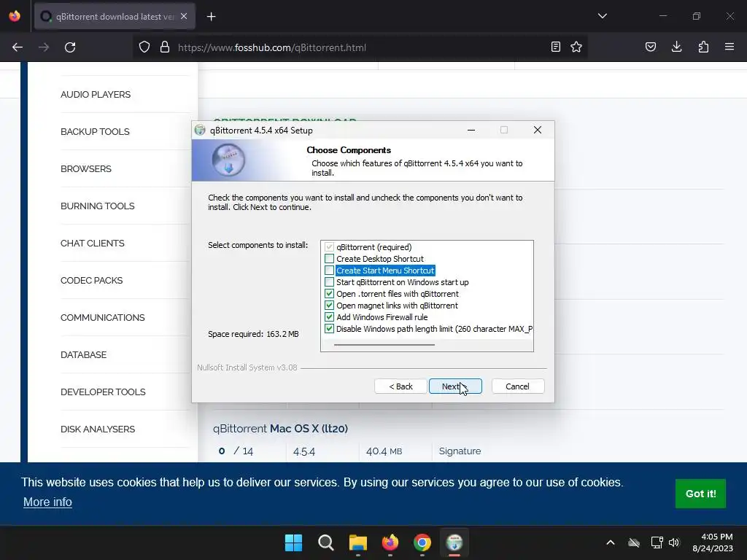
Task: Open BACKUP TOOLS category
Action: [x=95, y=131]
